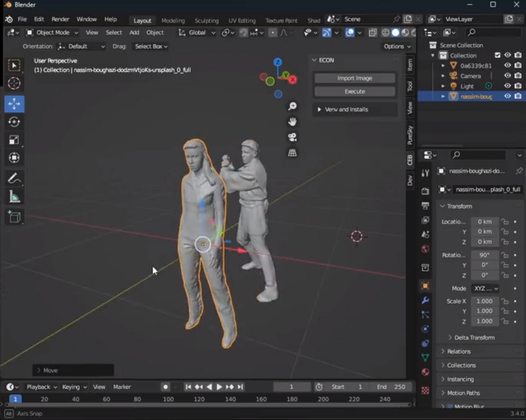
Task: Choose the Add Cube tool
Action: point(14,217)
